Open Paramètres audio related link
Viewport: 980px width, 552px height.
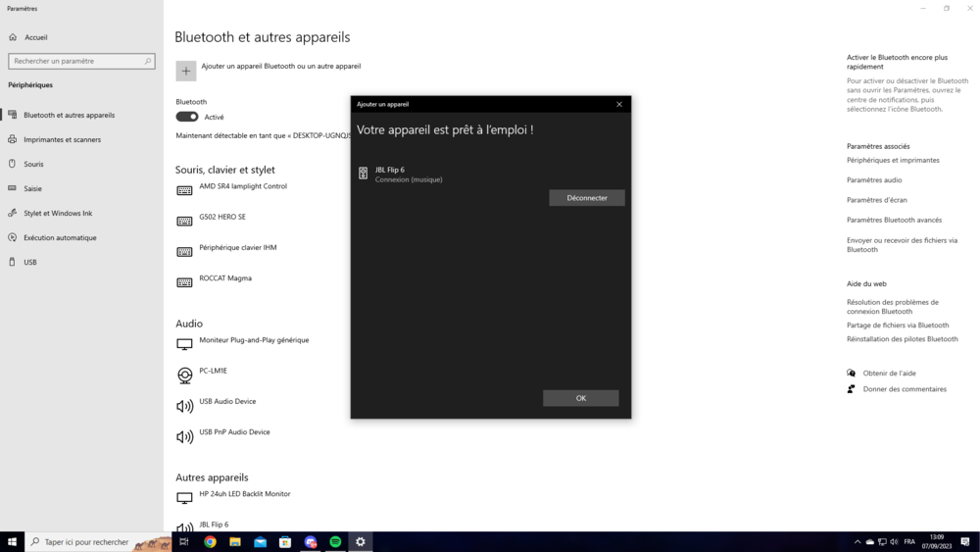(x=874, y=179)
